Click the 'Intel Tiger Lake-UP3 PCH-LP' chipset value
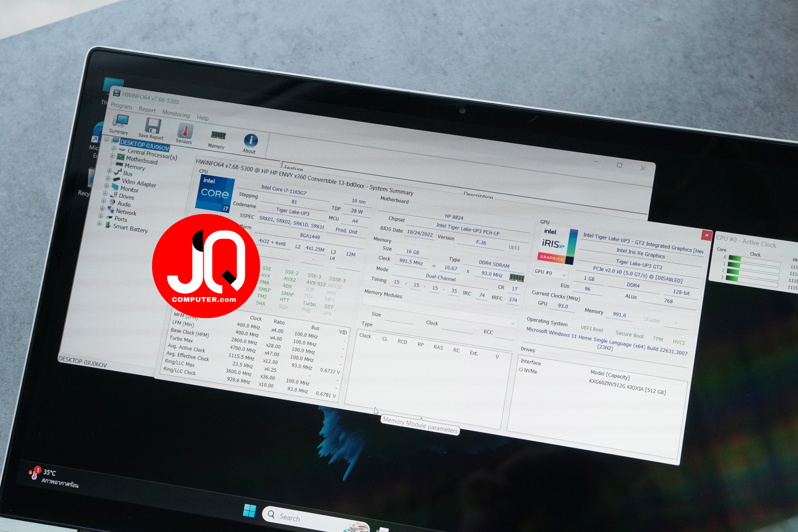 coord(468,229)
